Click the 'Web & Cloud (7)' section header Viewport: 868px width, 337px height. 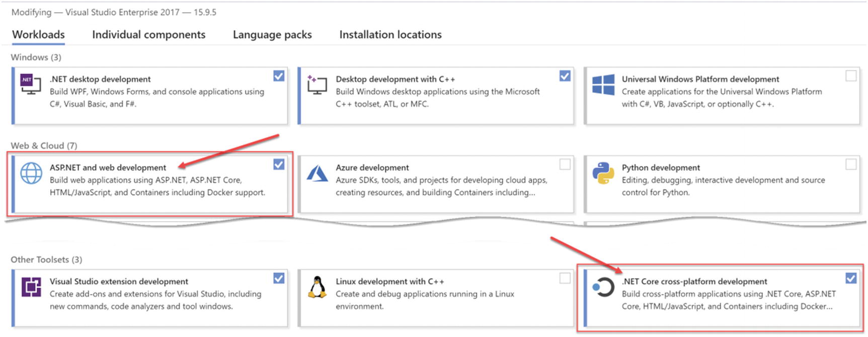[x=44, y=146]
